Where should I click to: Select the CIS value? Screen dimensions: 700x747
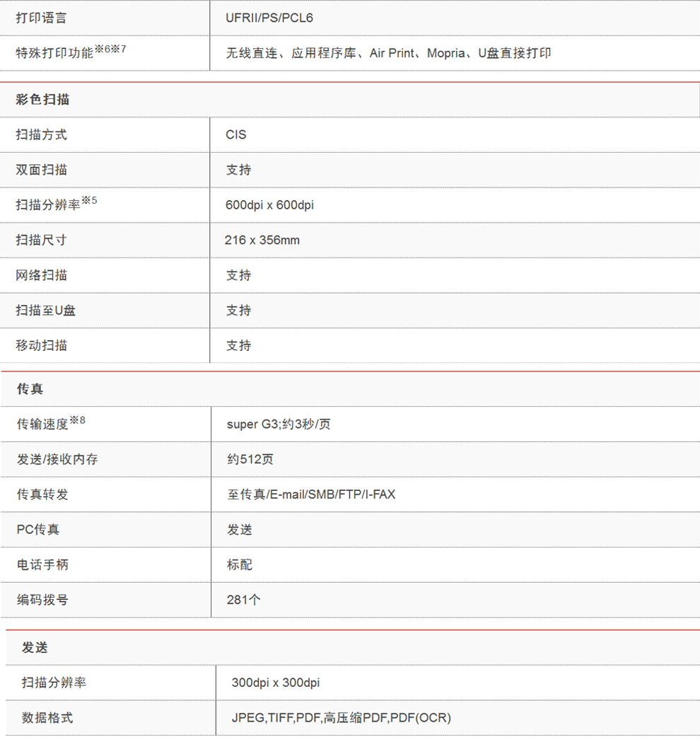pos(235,135)
